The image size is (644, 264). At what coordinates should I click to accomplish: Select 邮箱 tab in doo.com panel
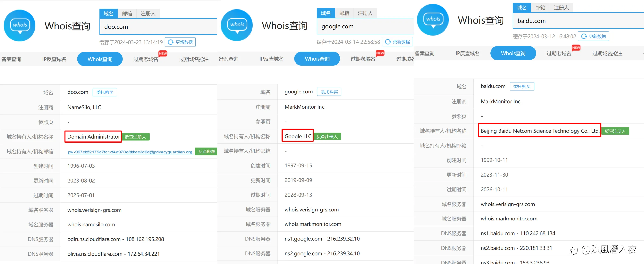[127, 13]
